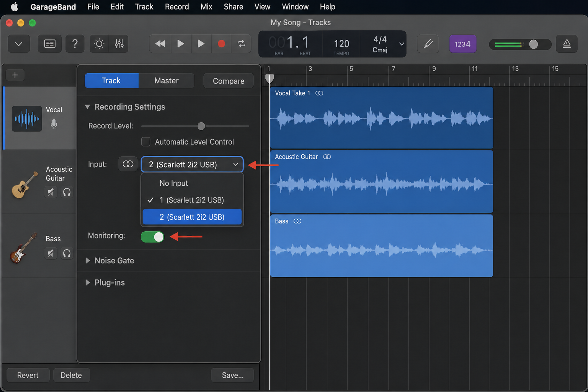Screen dimensions: 588x392
Task: Click the Cmaj key signature
Action: (380, 50)
